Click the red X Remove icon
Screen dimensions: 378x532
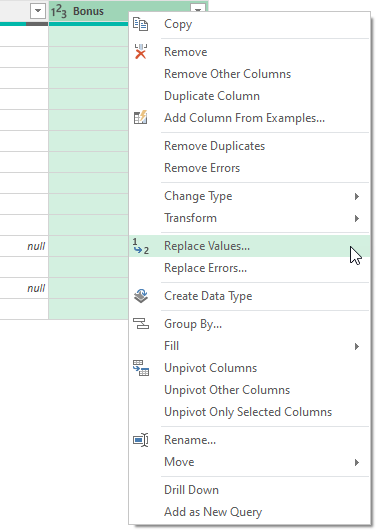click(x=140, y=52)
